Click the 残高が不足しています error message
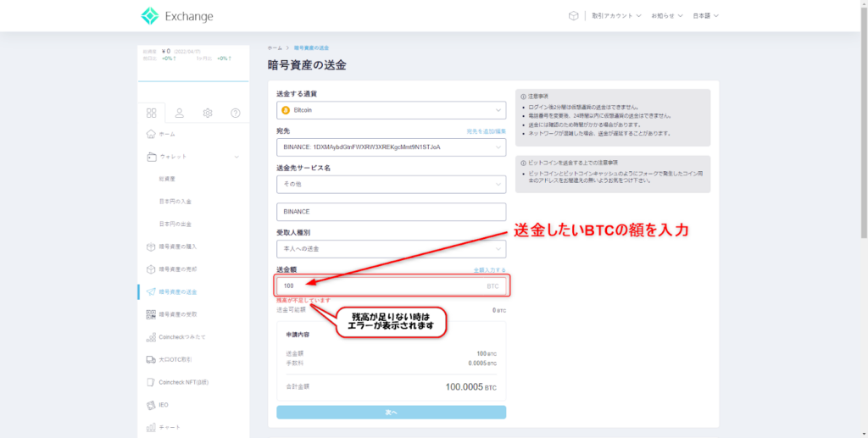This screenshot has height=438, width=868. (x=303, y=300)
